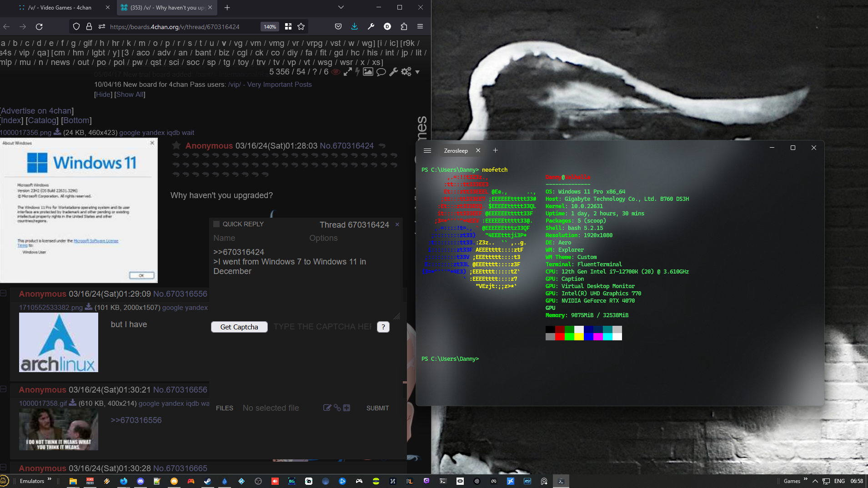Tick the Quick Reply header checkbox
The height and width of the screenshot is (488, 868).
(217, 224)
